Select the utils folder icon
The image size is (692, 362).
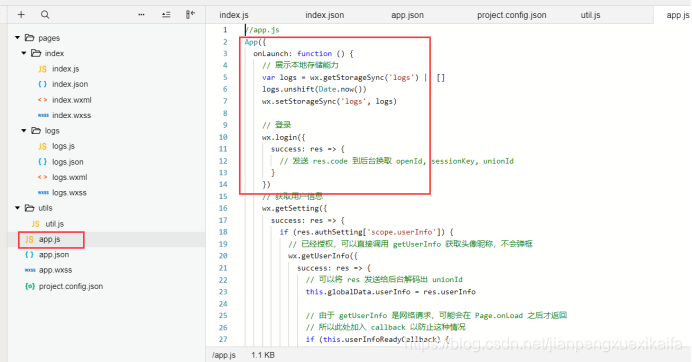(30, 207)
